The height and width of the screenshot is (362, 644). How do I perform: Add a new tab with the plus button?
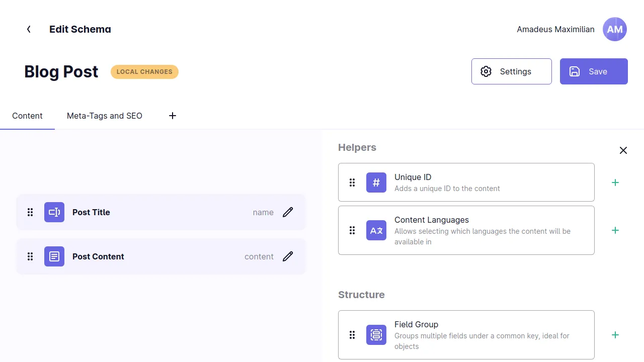tap(172, 116)
